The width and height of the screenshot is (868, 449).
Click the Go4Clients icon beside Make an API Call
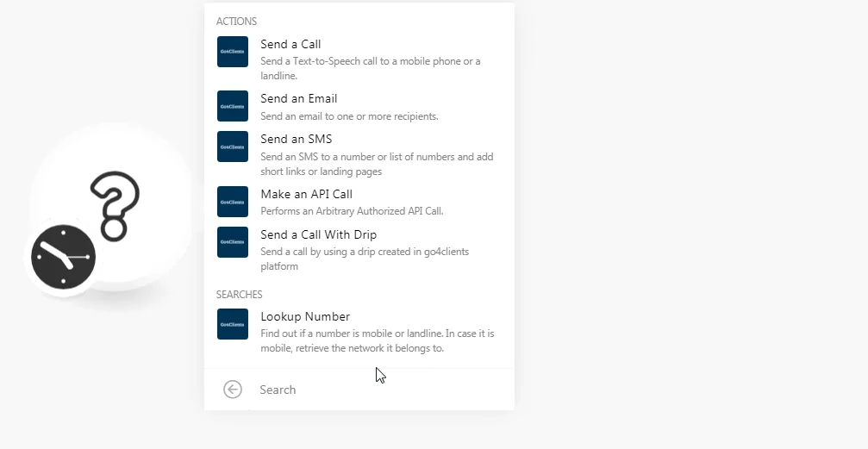click(233, 202)
